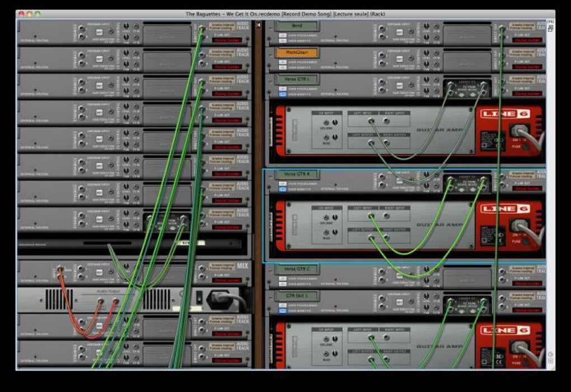Image resolution: width=571 pixels, height=392 pixels.
Task: Flip the Audio Output device power switch
Action: (x=199, y=297)
